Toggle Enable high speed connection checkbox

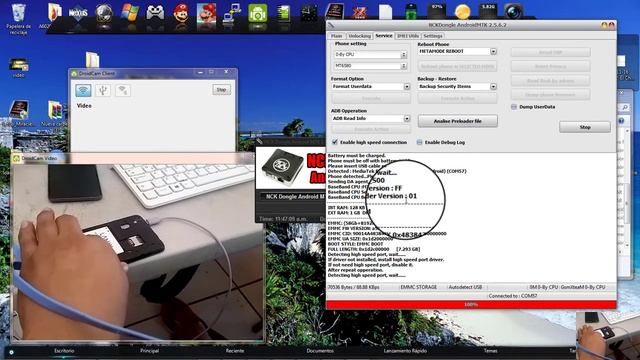[x=335, y=142]
